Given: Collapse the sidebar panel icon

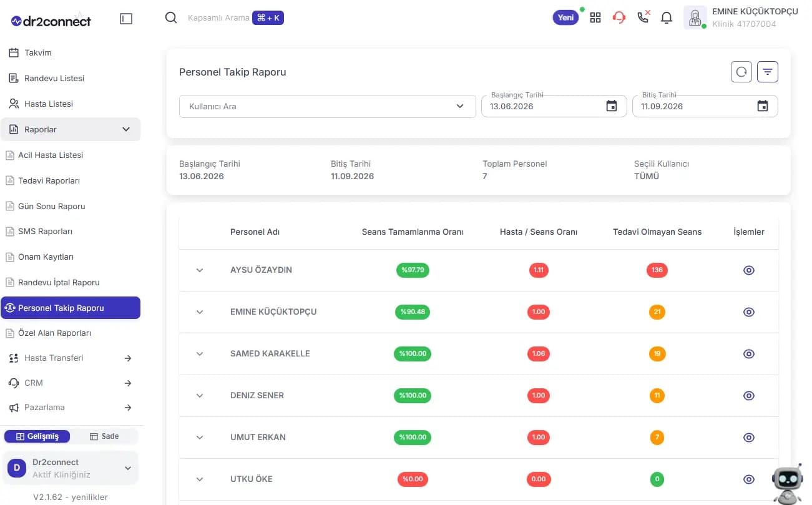Looking at the screenshot, I should [126, 19].
